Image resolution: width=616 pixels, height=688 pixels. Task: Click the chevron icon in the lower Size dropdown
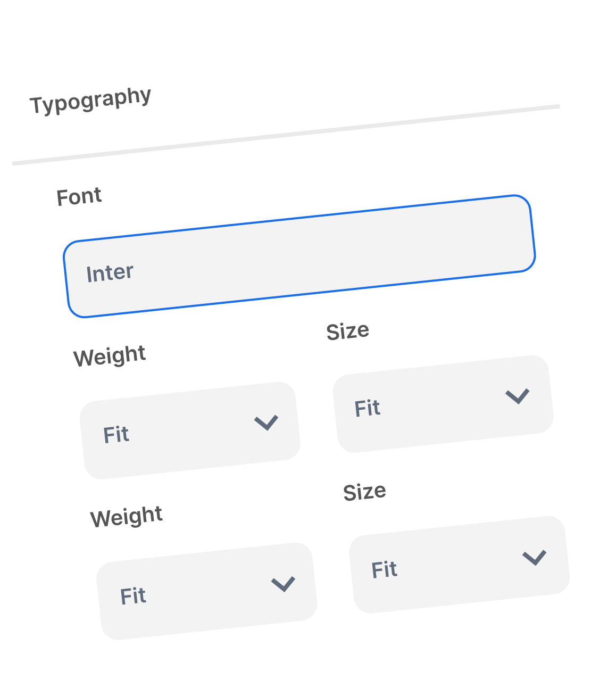[x=535, y=557]
